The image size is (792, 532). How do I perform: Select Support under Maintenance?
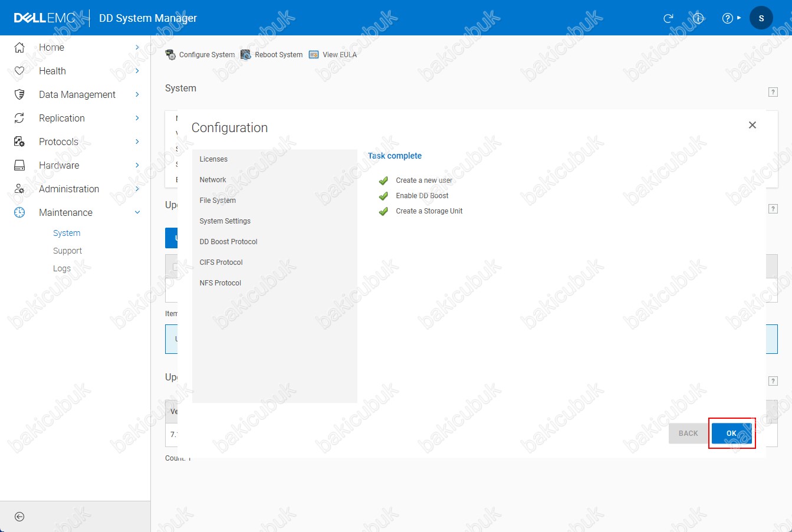67,251
